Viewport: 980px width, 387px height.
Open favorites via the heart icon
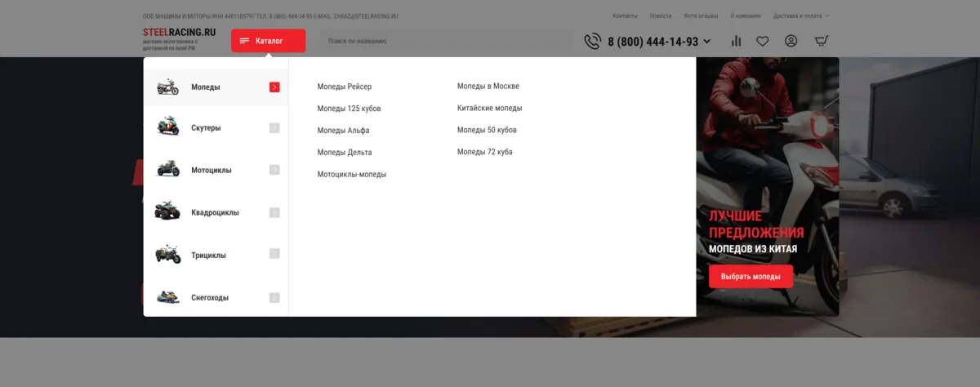click(x=762, y=41)
